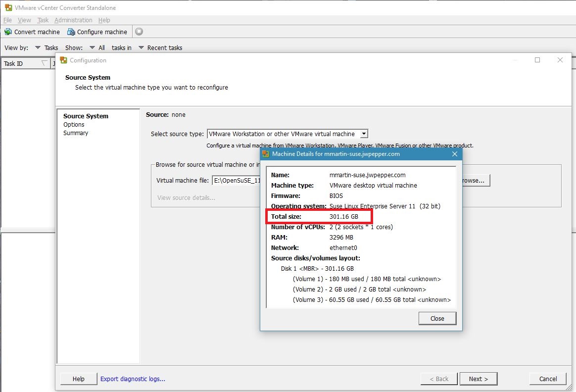576x392 pixels.
Task: Click the grey stop-task circle icon
Action: click(x=139, y=31)
